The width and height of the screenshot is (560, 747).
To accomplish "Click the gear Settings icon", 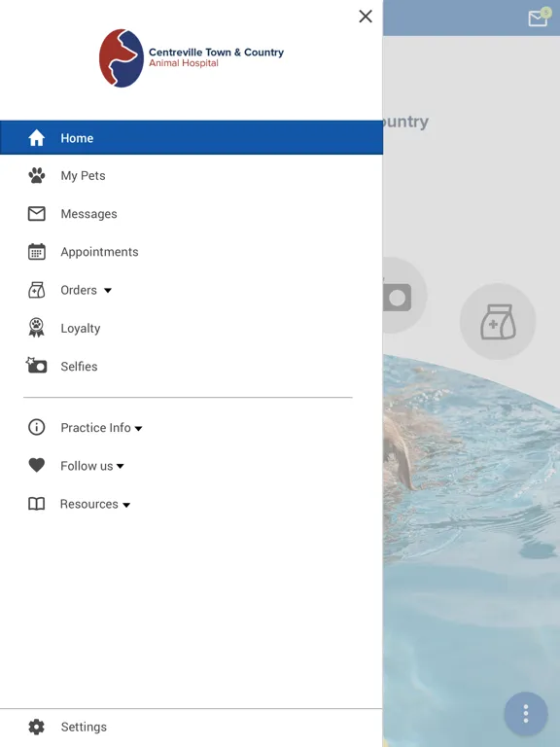I will [x=37, y=727].
